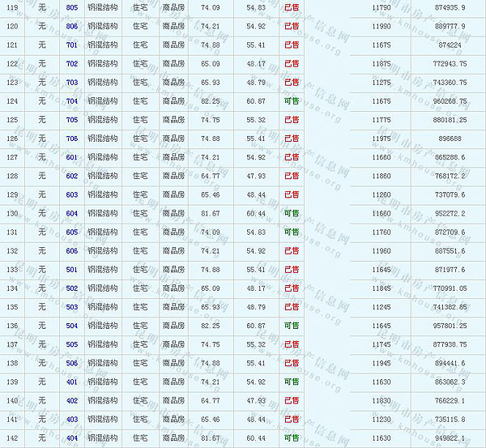Select room 401 link
The width and height of the screenshot is (486, 448).
(x=72, y=382)
